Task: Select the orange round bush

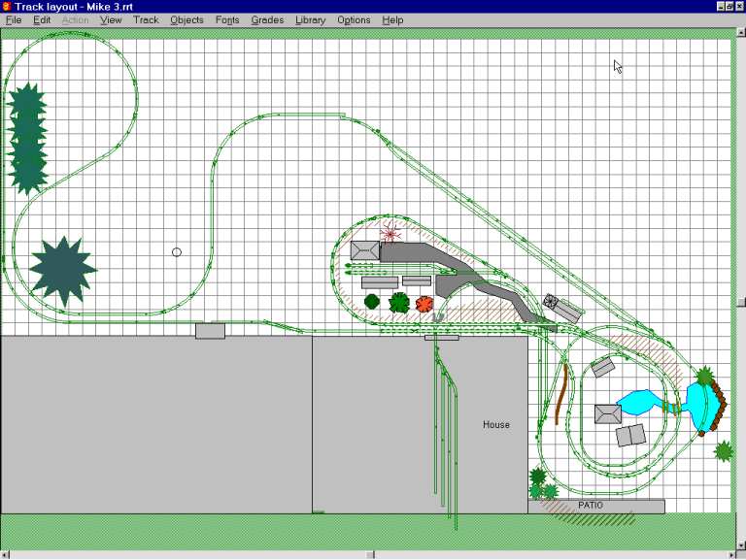Action: pos(424,304)
